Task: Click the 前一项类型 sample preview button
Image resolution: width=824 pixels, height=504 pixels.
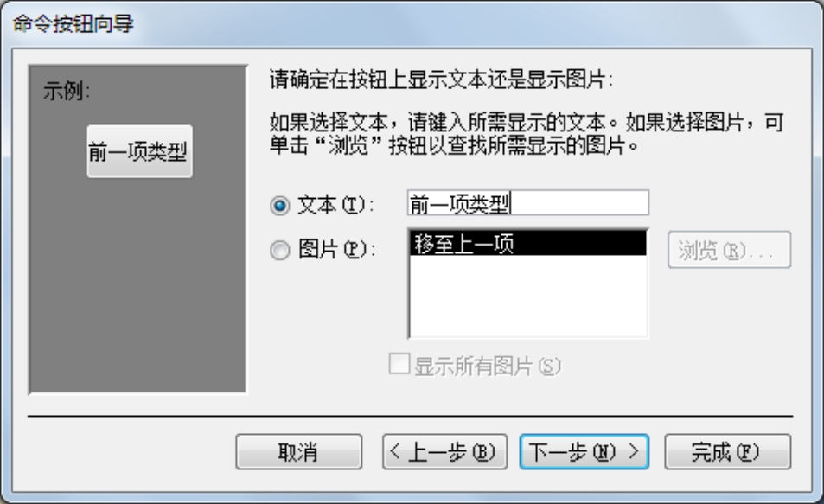Action: (139, 151)
